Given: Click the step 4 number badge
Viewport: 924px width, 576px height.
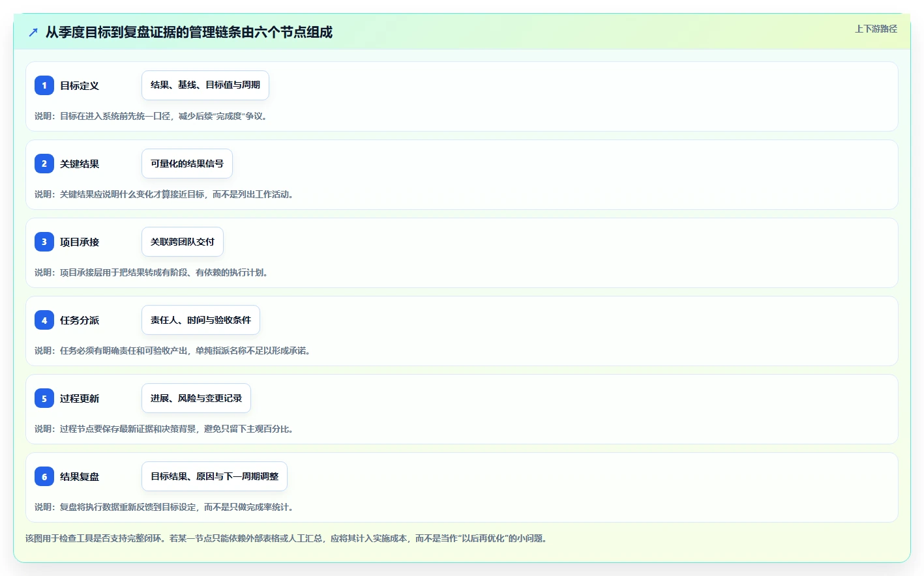Looking at the screenshot, I should click(44, 320).
